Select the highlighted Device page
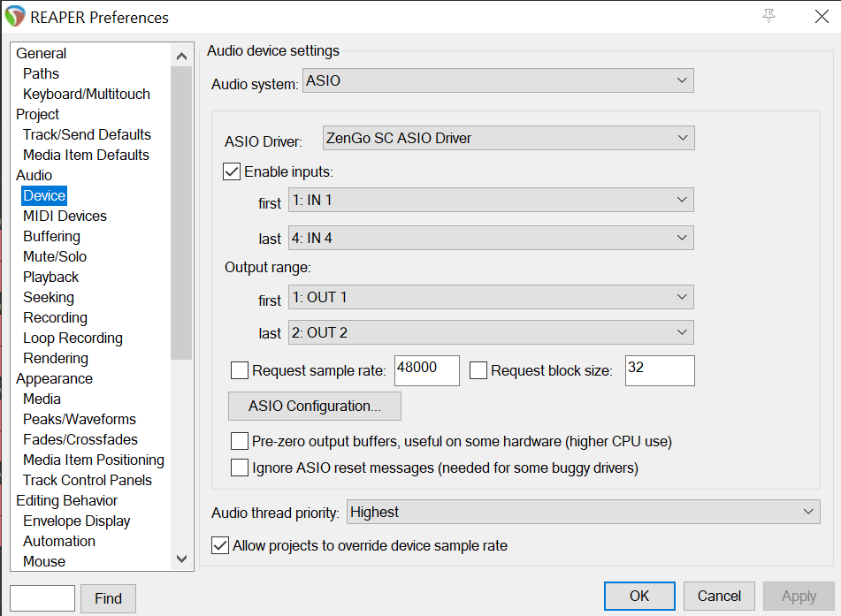Viewport: 841px width, 616px height. (44, 195)
